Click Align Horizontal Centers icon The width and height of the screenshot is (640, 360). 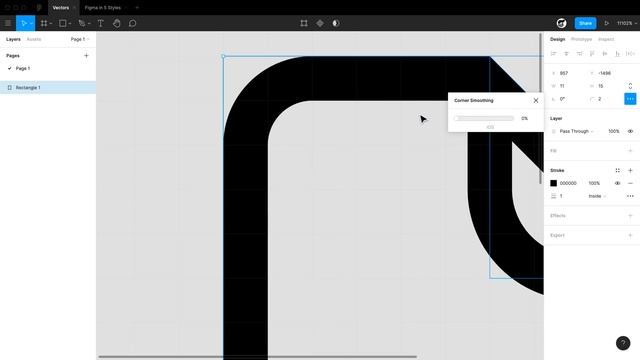566,53
